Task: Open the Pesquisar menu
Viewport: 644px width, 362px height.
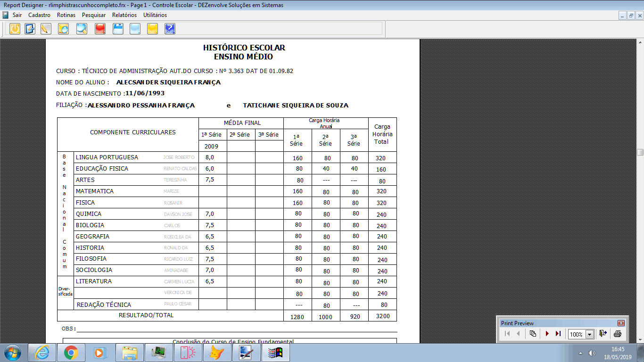Action: tap(94, 15)
